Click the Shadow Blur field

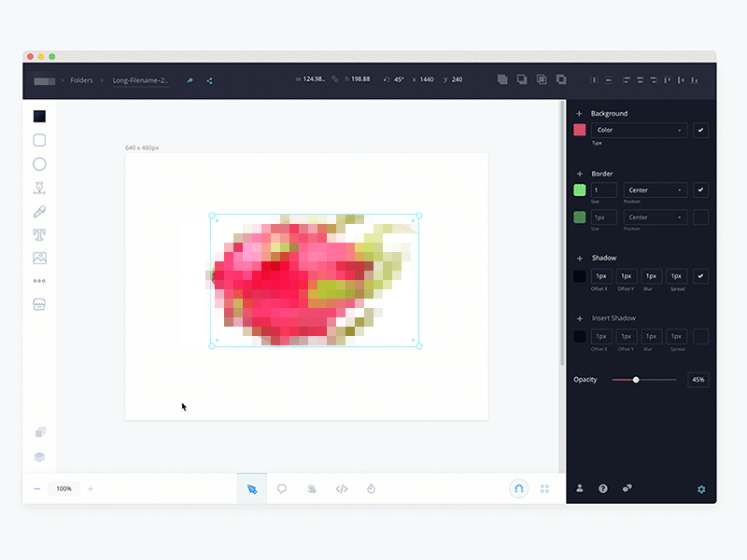(651, 276)
